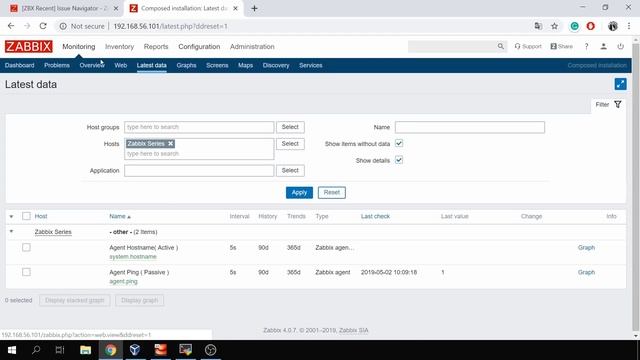Click Select next to Application

click(290, 170)
